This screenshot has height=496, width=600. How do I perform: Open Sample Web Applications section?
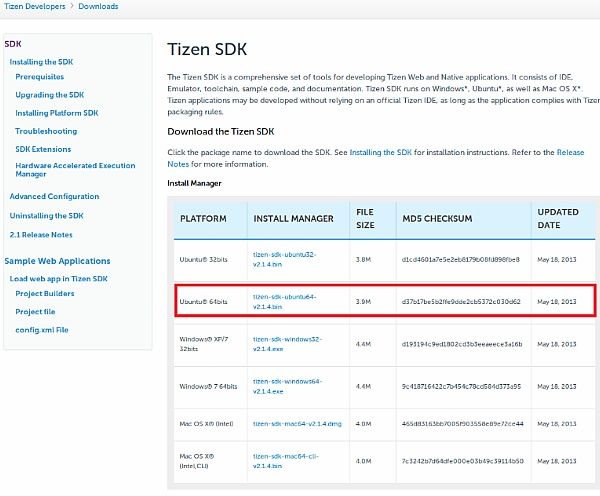click(57, 261)
